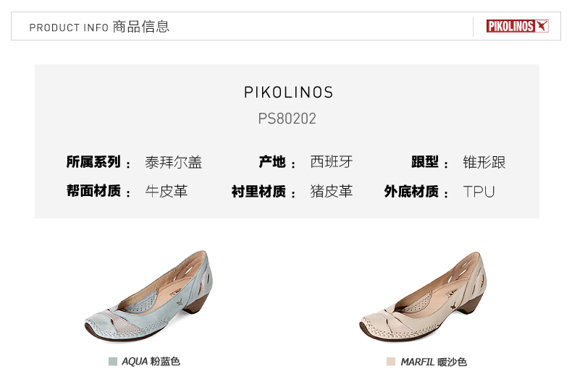Click the PRODUCT INFO 商品信息 header

pyautogui.click(x=99, y=27)
